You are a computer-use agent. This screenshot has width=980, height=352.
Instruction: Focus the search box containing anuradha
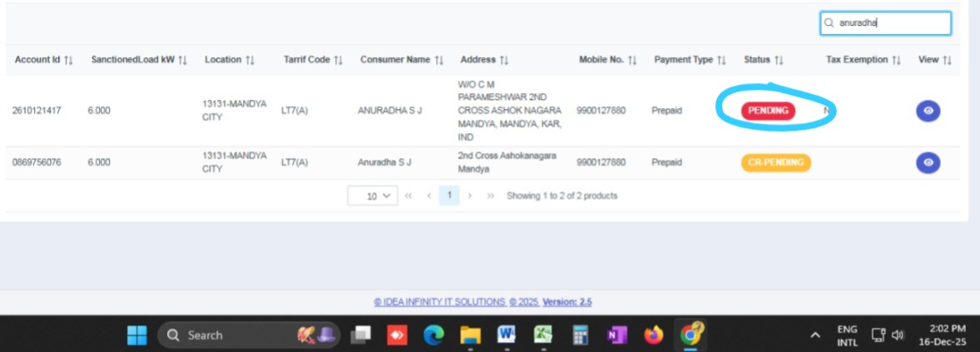pos(886,23)
